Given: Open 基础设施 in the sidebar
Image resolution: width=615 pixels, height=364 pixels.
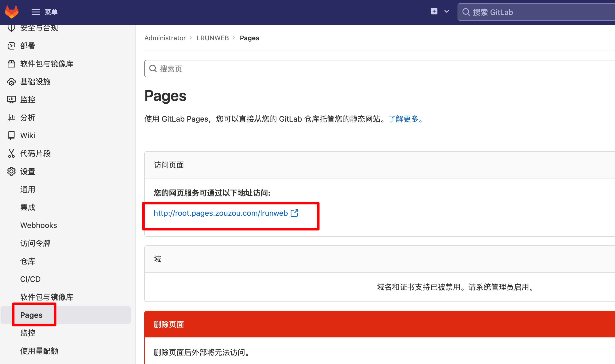Looking at the screenshot, I should 35,82.
